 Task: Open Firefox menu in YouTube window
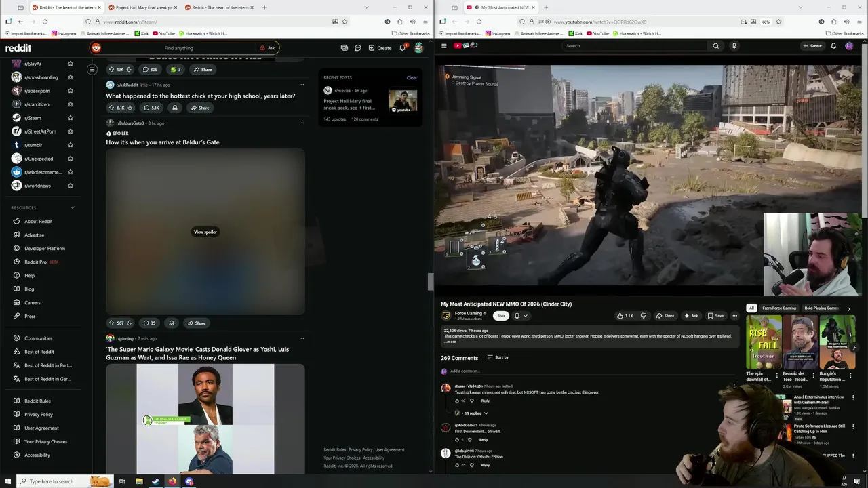pyautogui.click(x=859, y=22)
